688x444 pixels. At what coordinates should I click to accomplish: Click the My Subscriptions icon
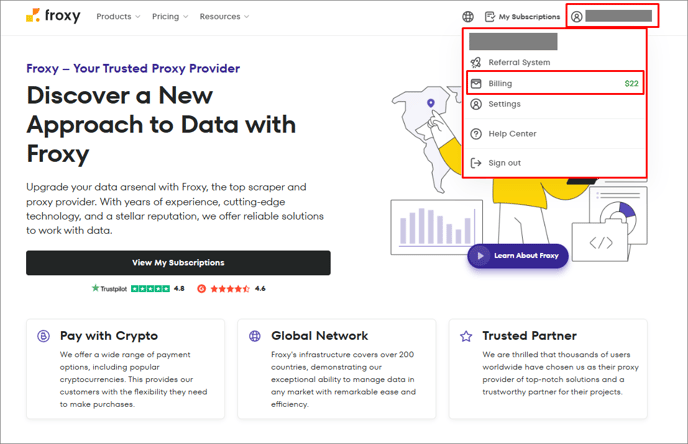click(490, 17)
